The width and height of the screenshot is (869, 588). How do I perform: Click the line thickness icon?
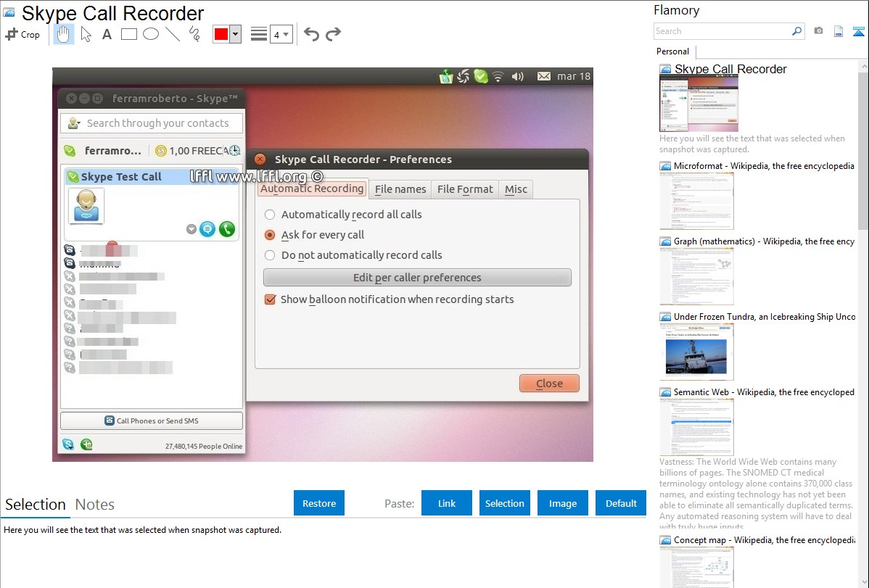tap(258, 34)
